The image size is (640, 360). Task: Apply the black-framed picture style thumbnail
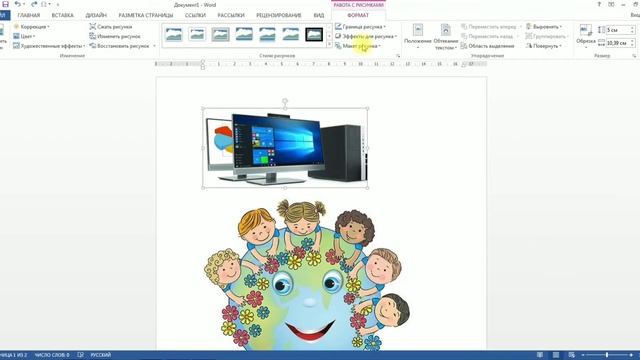click(314, 34)
